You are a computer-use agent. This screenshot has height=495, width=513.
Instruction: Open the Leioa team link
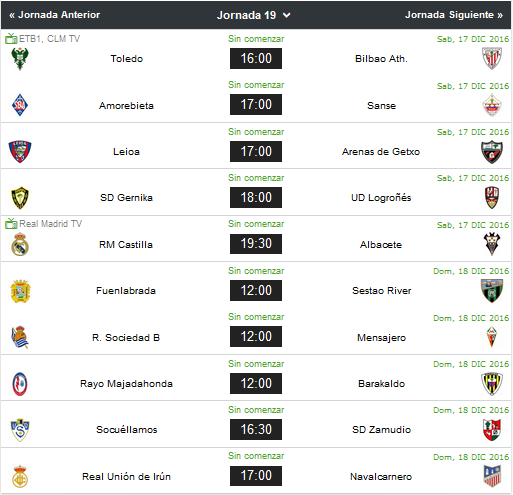126,152
